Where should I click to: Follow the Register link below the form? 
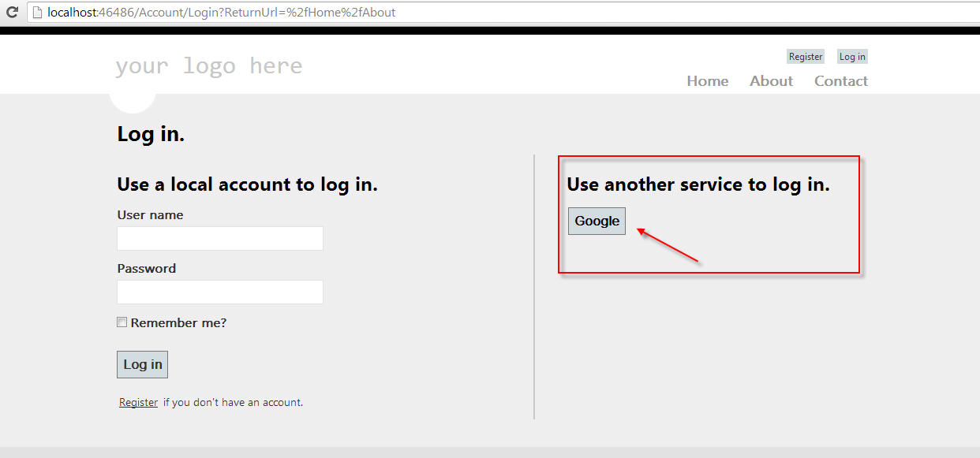point(138,402)
